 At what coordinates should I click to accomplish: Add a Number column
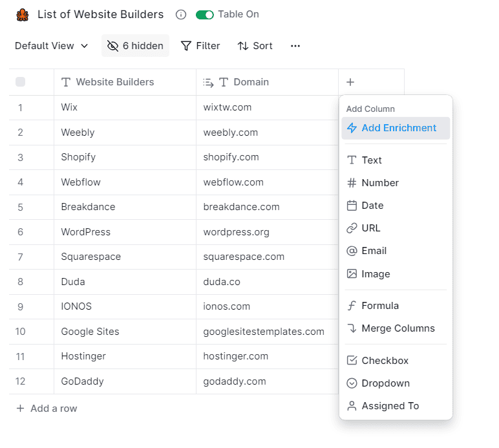click(x=396, y=183)
